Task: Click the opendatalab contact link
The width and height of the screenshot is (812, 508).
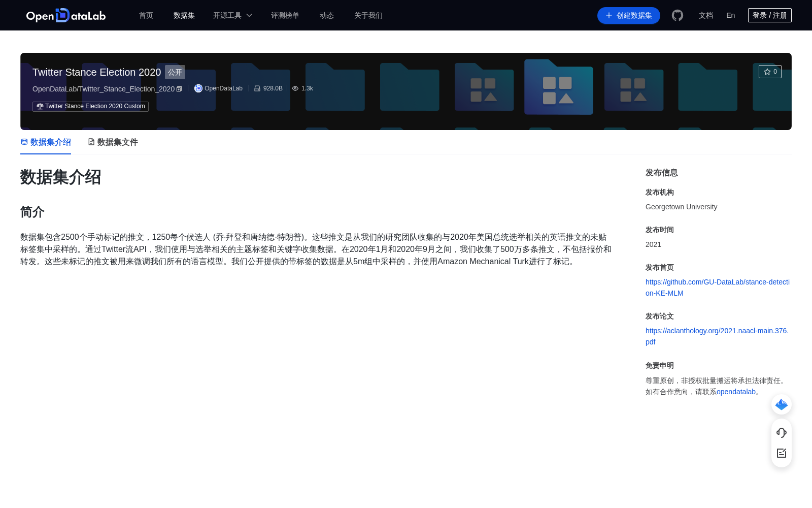Action: click(x=736, y=392)
